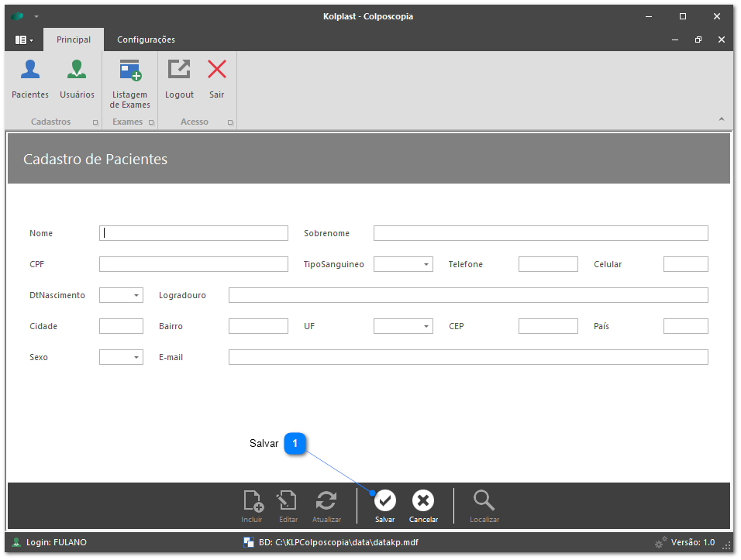Image resolution: width=741 pixels, height=560 pixels.
Task: Maximize the Kolplast main window
Action: click(683, 16)
